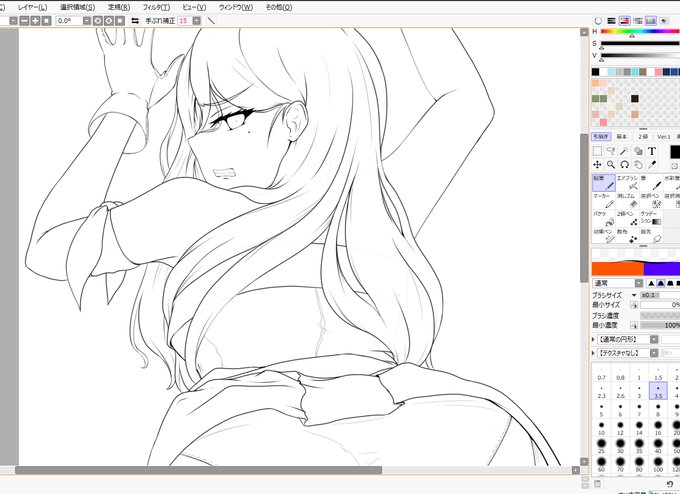Select the lasso selection tool

(611, 151)
